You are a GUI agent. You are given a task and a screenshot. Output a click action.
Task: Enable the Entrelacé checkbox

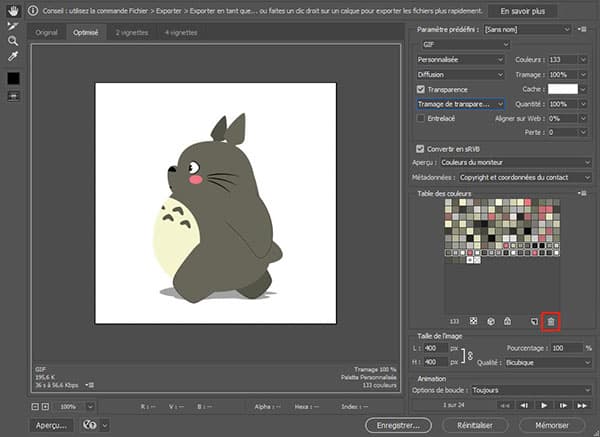pos(421,118)
